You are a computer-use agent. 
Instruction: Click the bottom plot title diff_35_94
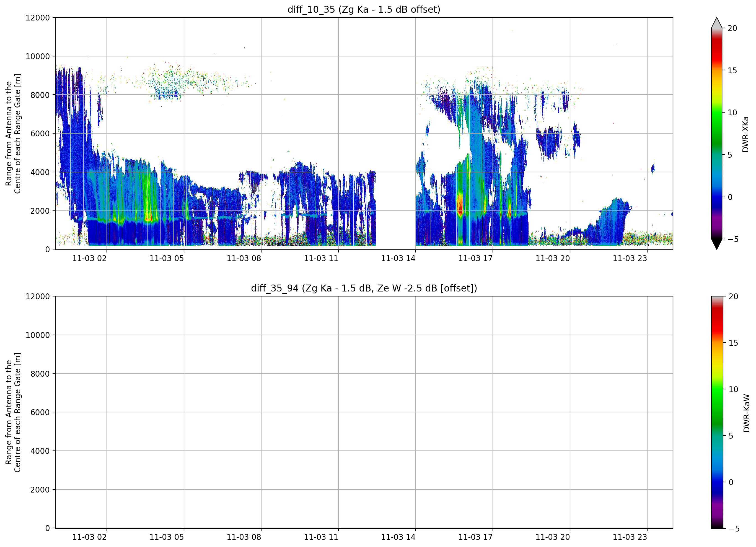coord(364,288)
